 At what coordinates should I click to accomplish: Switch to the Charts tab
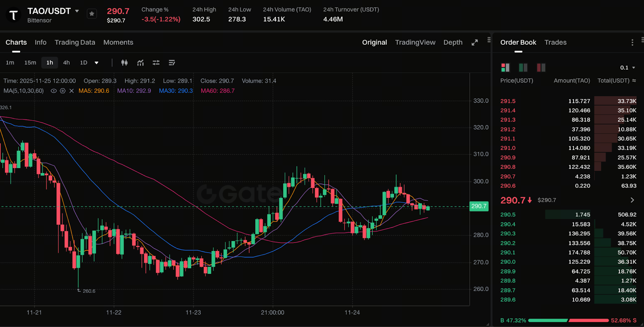click(x=16, y=42)
